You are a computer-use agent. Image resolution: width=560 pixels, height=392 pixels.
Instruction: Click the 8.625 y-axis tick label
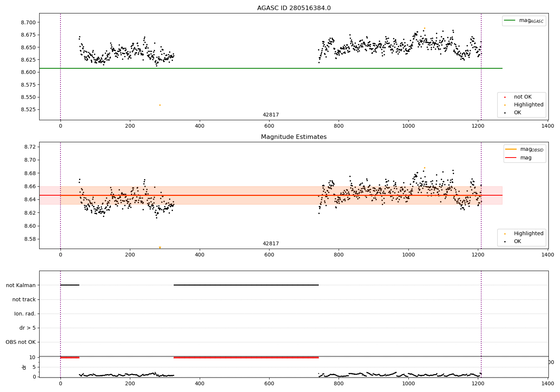(28, 60)
